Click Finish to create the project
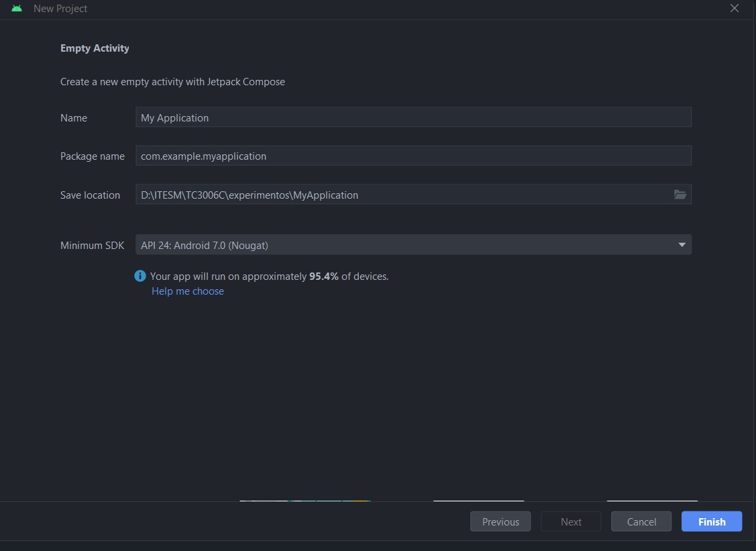Viewport: 756px width, 551px height. [x=712, y=521]
